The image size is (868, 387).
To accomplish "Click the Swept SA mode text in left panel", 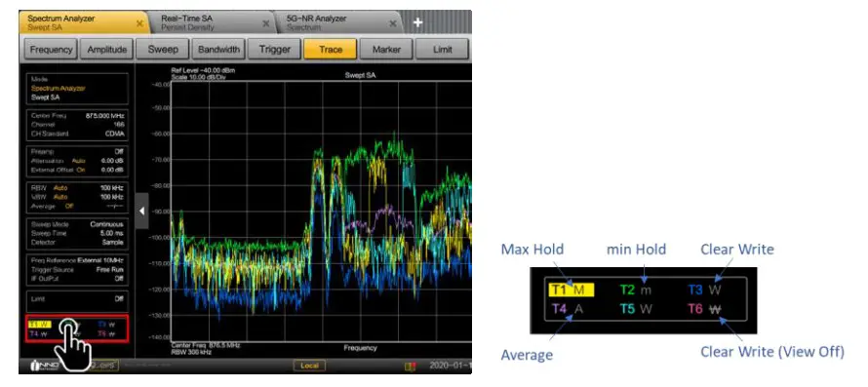I will tap(46, 97).
